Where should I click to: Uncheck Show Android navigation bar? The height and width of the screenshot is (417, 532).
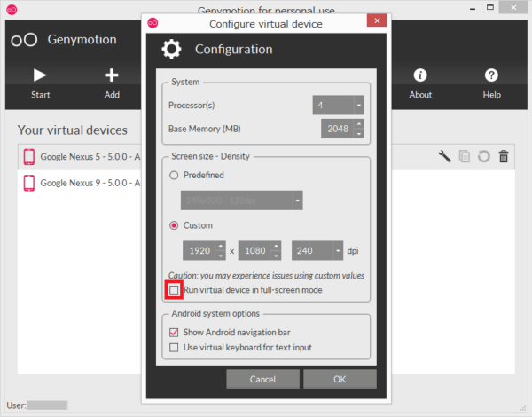coord(174,332)
